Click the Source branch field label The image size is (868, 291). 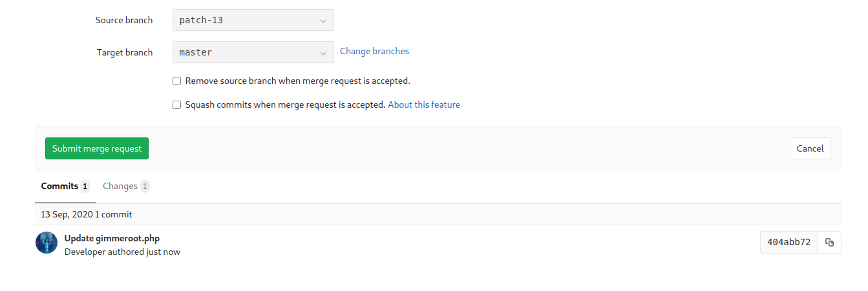tap(124, 20)
